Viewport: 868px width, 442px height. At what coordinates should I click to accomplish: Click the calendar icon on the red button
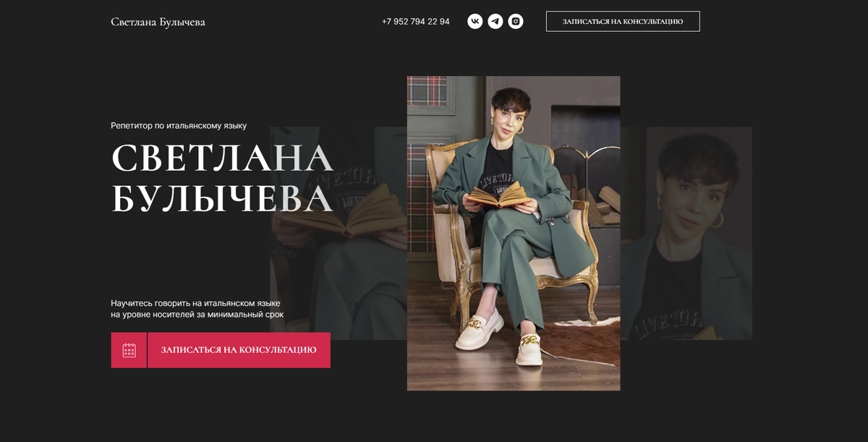tap(129, 350)
